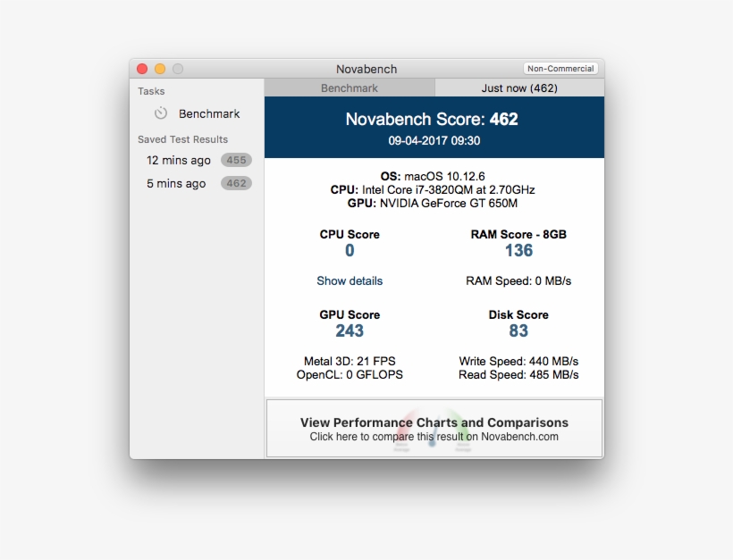This screenshot has height=560, width=733.
Task: Open the saved result from 12 mins ago
Action: coord(179,161)
